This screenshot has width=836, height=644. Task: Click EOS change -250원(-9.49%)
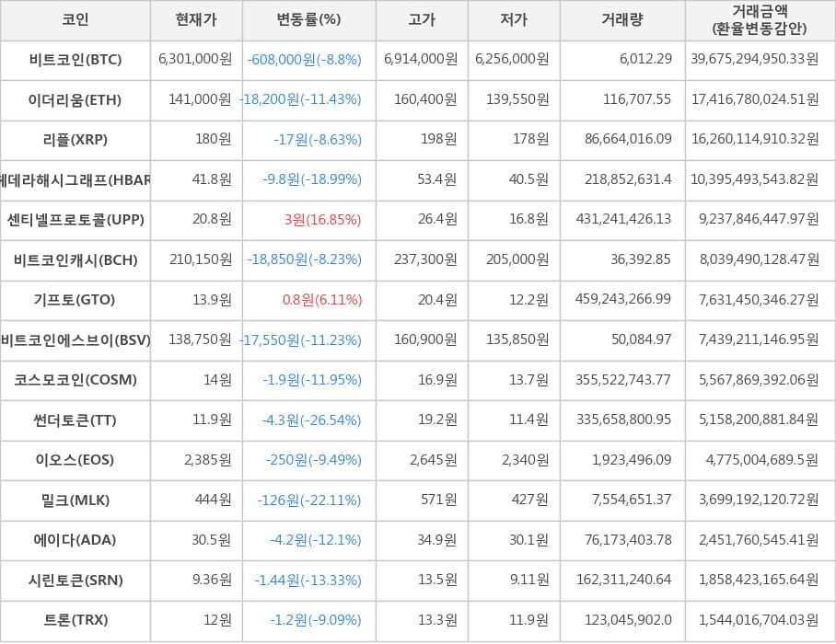(x=313, y=460)
